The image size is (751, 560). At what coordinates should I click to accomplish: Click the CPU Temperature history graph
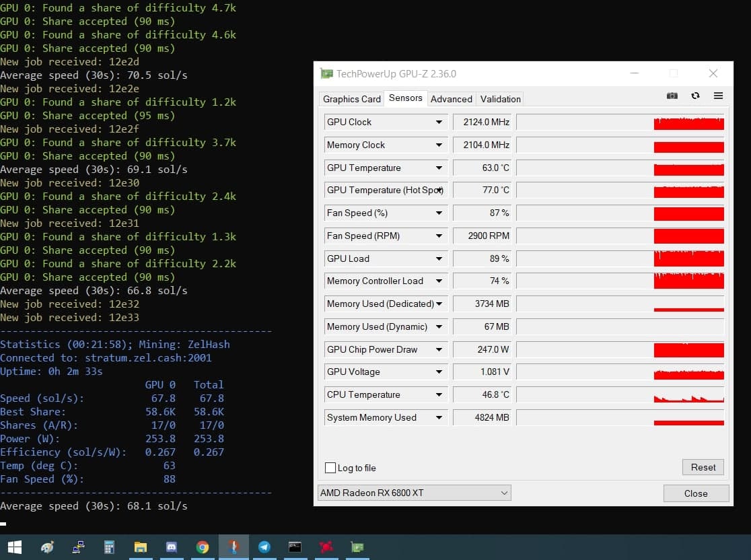[620, 394]
